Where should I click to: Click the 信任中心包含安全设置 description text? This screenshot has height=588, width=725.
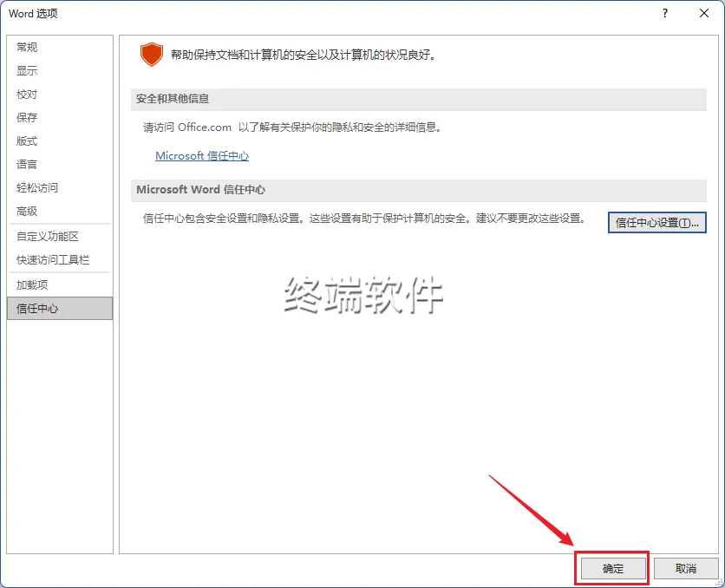(364, 219)
